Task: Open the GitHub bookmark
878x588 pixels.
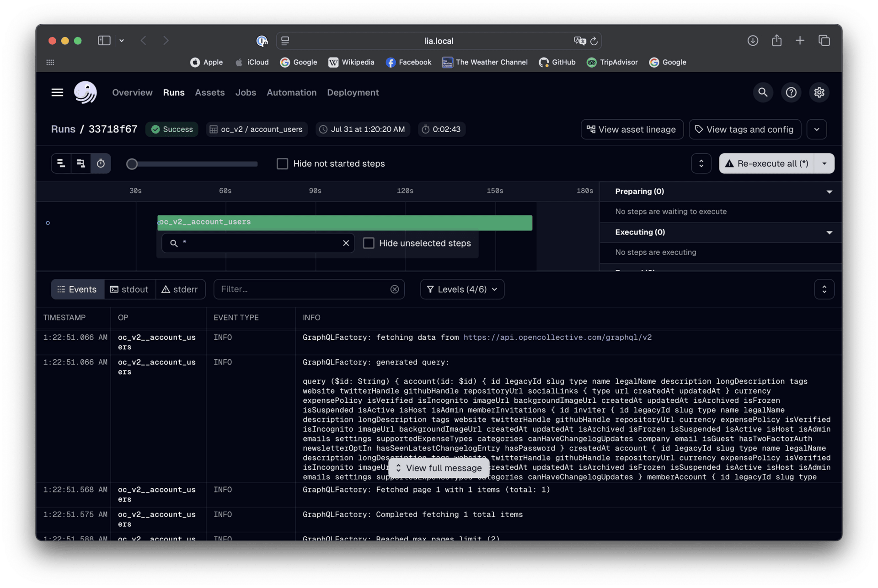Action: pos(557,62)
